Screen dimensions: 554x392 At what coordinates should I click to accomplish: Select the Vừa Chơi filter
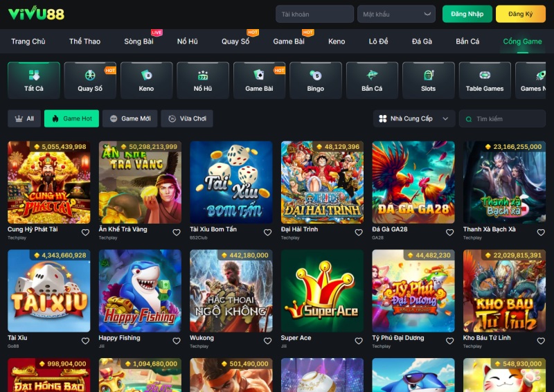coord(187,118)
